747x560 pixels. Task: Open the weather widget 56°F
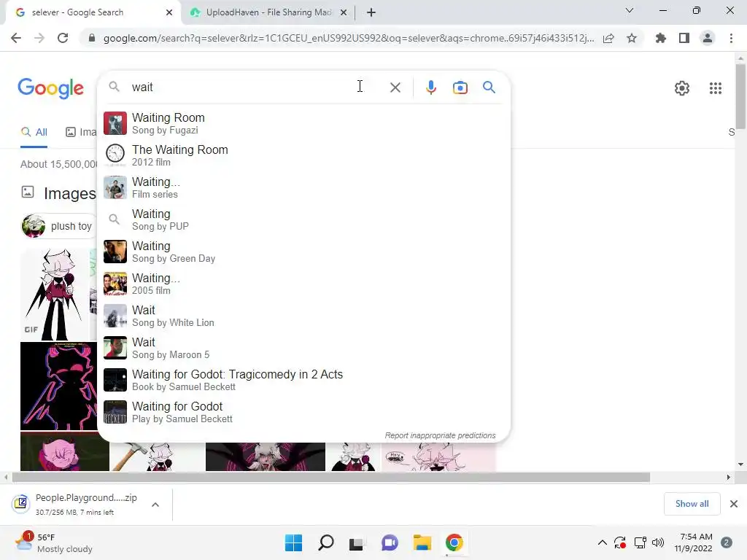coord(53,542)
